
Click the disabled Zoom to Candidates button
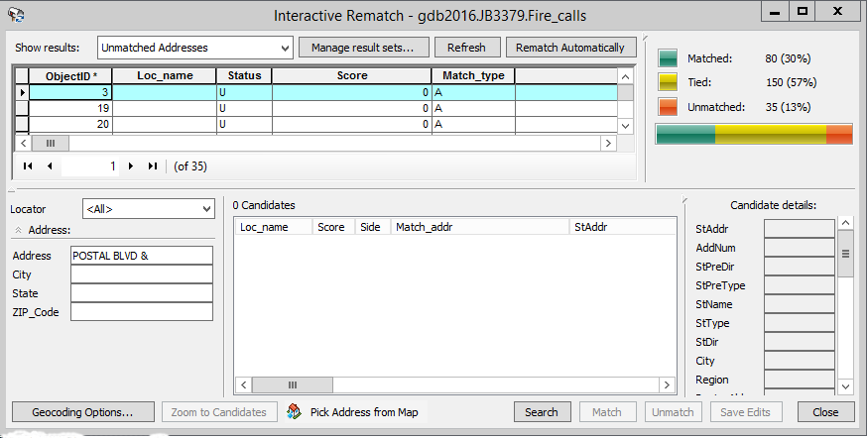219,412
